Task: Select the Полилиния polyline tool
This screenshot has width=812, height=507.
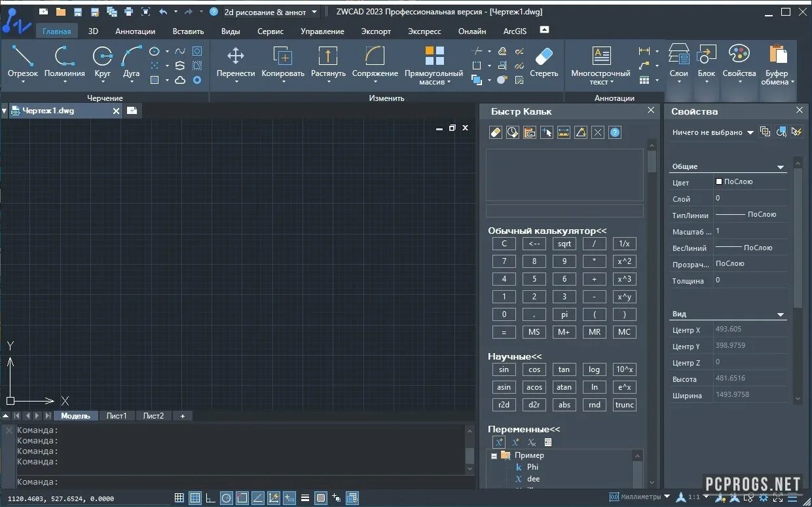Action: [x=64, y=63]
